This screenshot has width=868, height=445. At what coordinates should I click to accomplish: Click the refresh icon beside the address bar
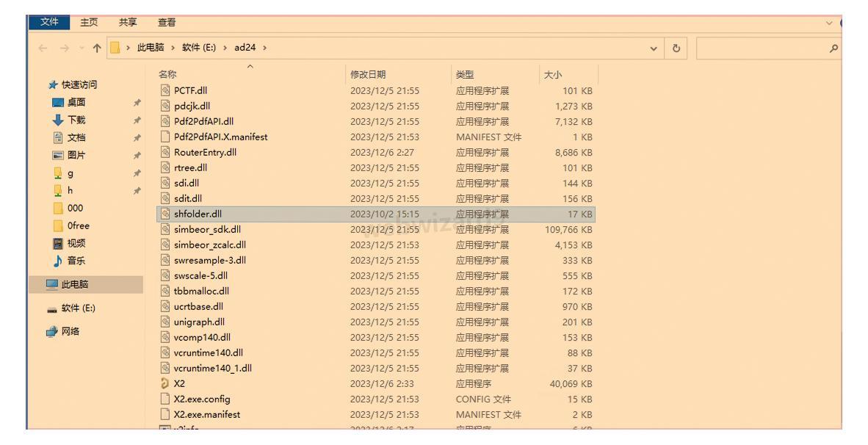(x=676, y=48)
